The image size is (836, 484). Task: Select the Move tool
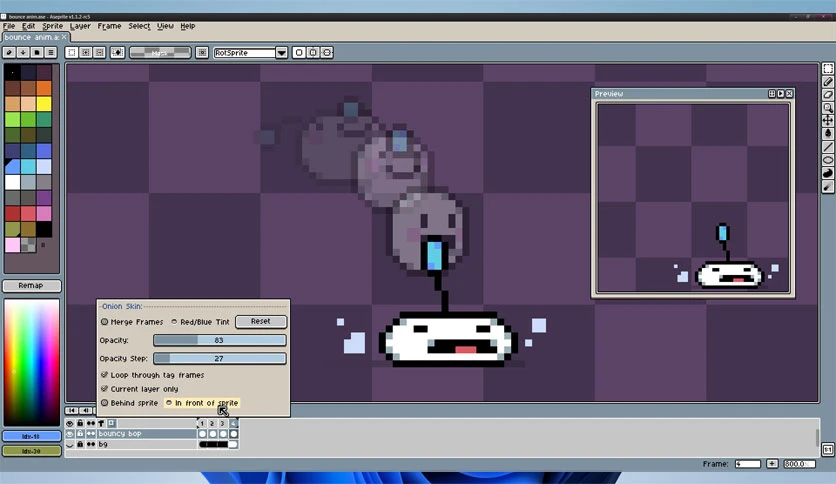click(827, 120)
